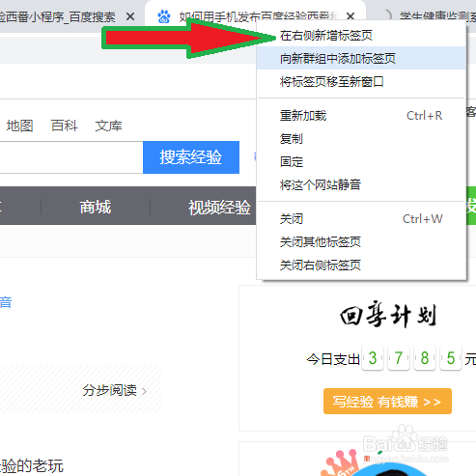The width and height of the screenshot is (476, 476).
Task: Click the 分步阅读 chevron arrow
Action: point(144,391)
